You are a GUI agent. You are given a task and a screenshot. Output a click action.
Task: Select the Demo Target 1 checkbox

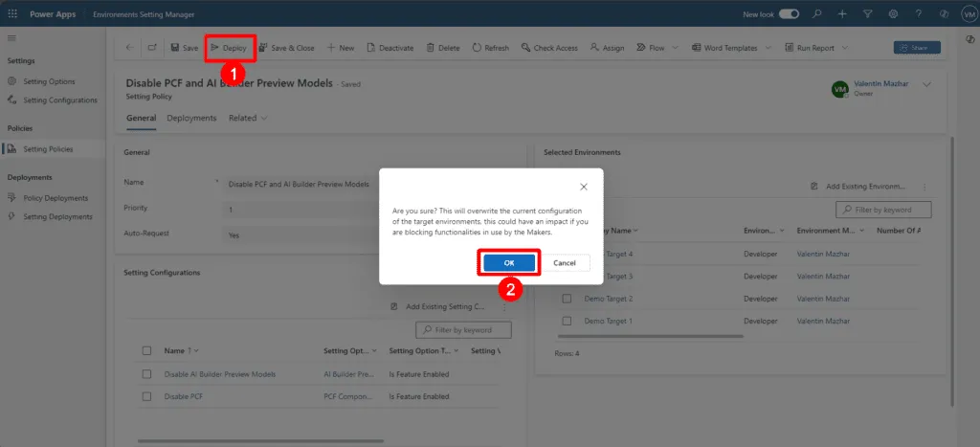567,321
